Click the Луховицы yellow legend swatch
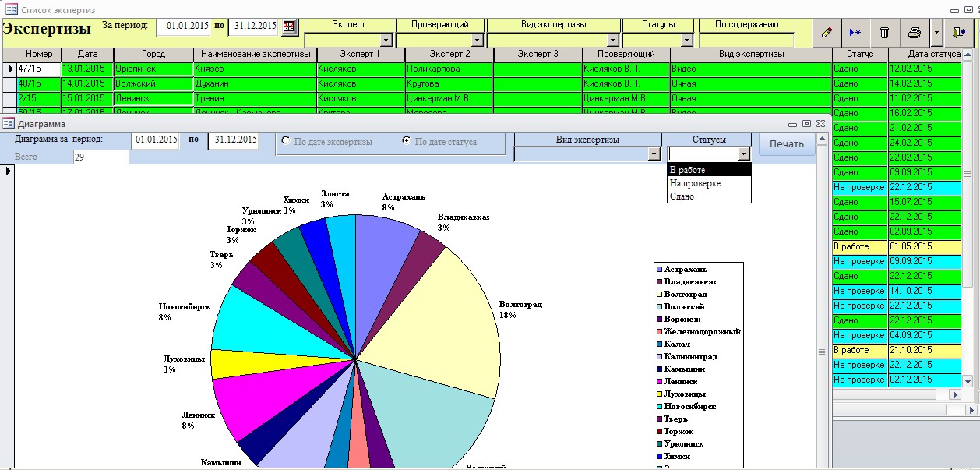The image size is (980, 470). (659, 394)
